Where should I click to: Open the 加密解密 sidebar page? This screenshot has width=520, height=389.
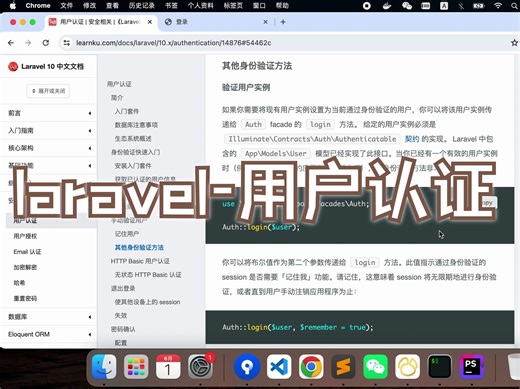pyautogui.click(x=25, y=267)
